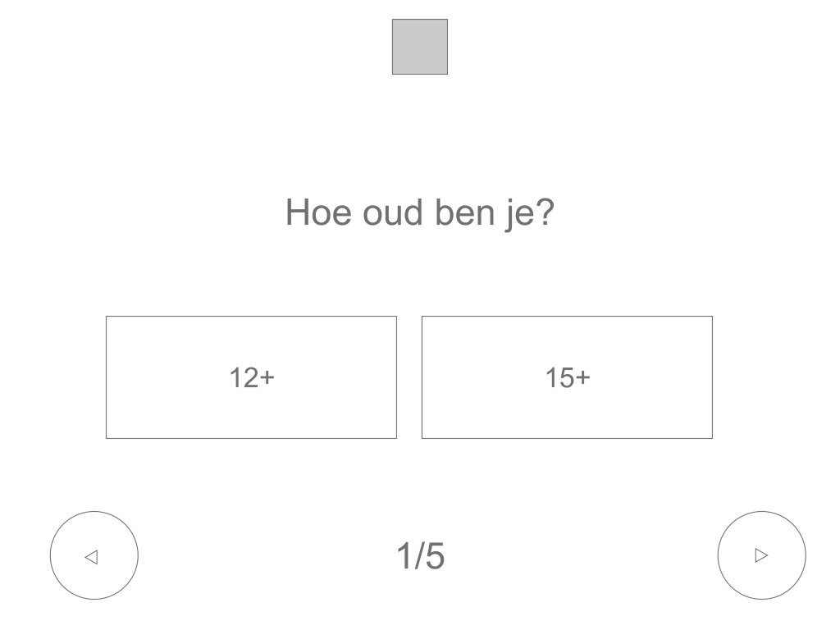Click the "Hoe oud ben je?" question text

420,212
